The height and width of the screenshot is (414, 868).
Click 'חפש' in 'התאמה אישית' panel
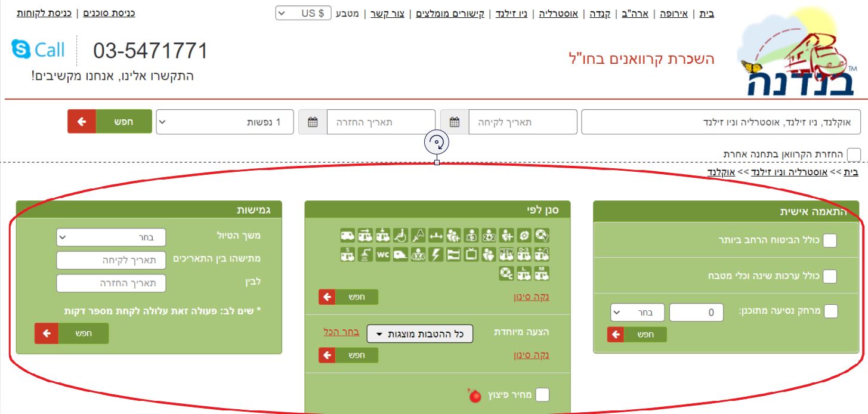tap(637, 335)
